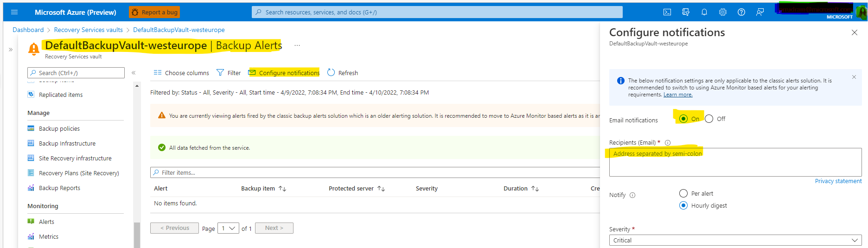Open the account avatar in top right
This screenshot has width=868, height=248.
click(x=862, y=13)
